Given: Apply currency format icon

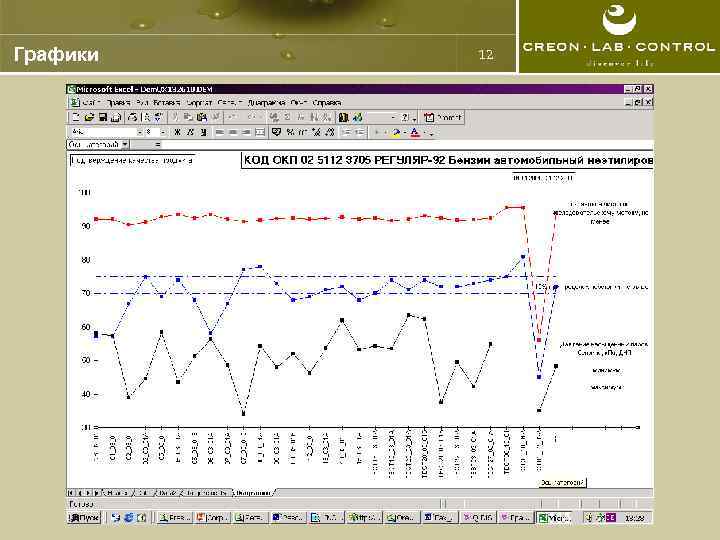Looking at the screenshot, I should (276, 132).
